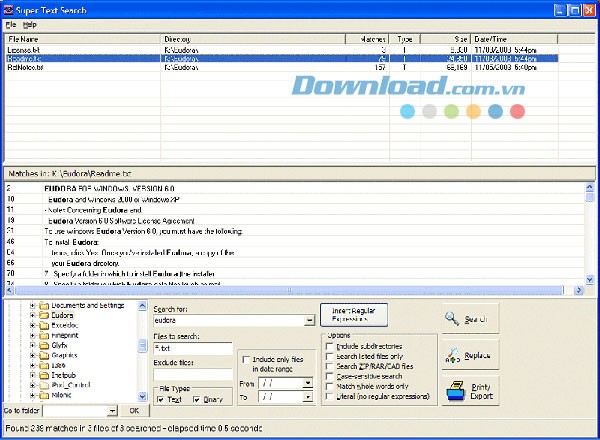Click the Super Text Search title bar icon
600x440 pixels.
pos(8,8)
